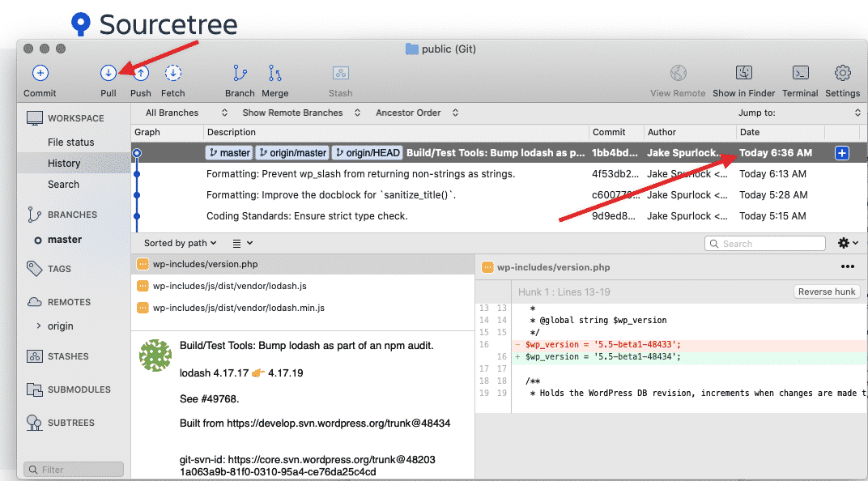868x481 pixels.
Task: Click the master branch label on top commit
Action: coord(230,153)
